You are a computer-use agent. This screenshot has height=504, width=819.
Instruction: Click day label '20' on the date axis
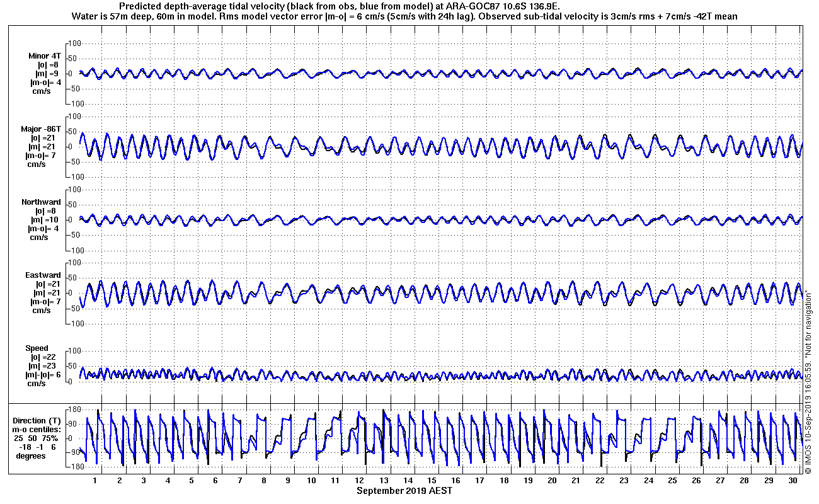pos(553,481)
